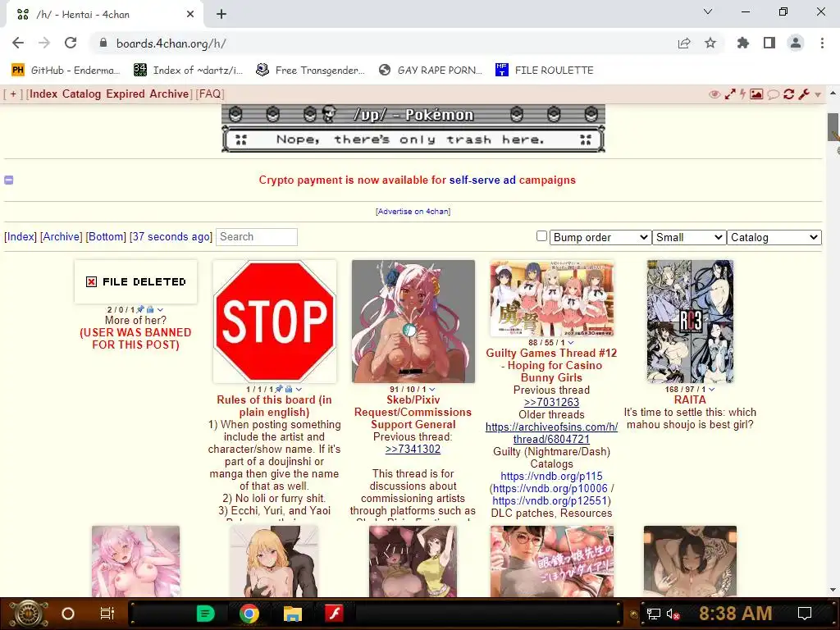Click the 37 seconds ago refresh link

click(171, 237)
